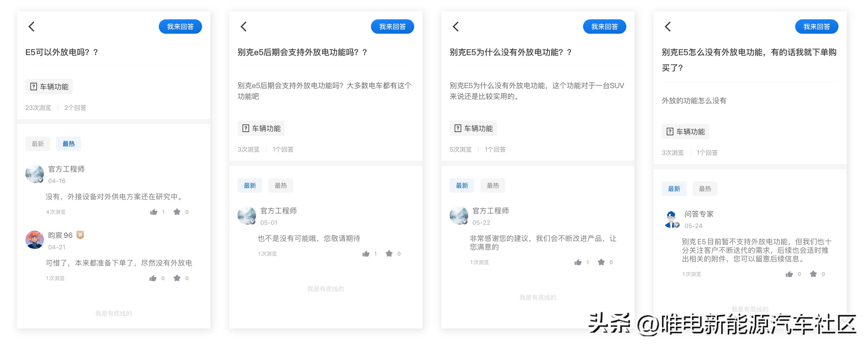Click 我来回答 on the 'E5可以外放电吗' page
The height and width of the screenshot is (345, 868).
tap(180, 27)
